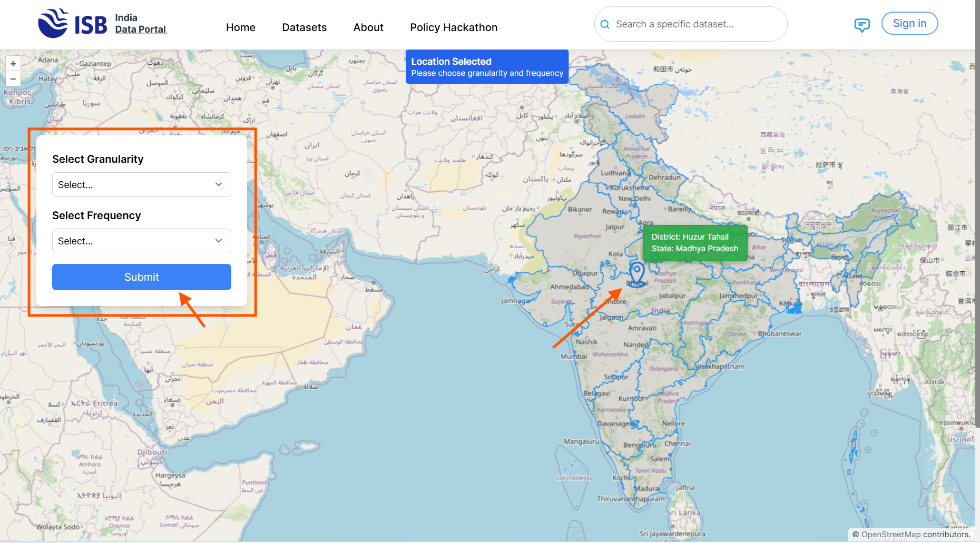Click the map zoom out minus button
Image resolution: width=980 pixels, height=543 pixels.
13,79
